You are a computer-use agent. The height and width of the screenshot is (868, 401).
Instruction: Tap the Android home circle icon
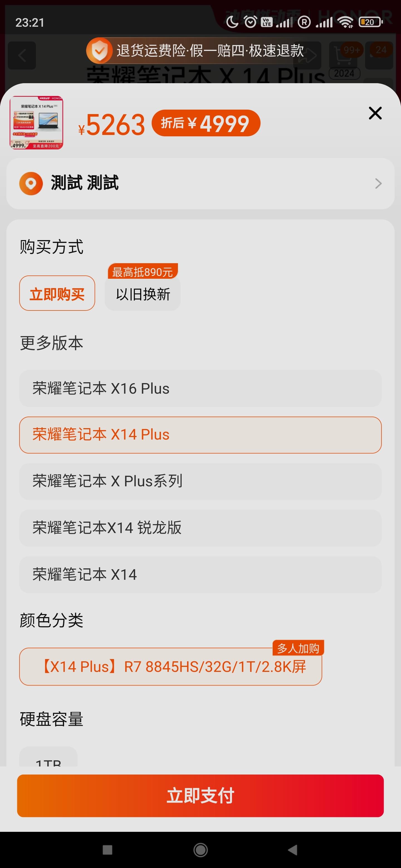pos(201,849)
